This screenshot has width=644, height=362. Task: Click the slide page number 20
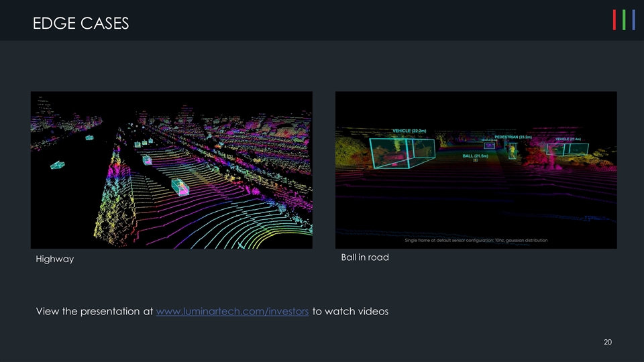[x=607, y=343]
